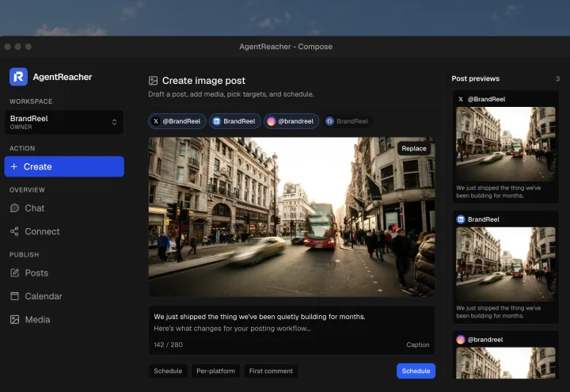
Task: Click the OWNER role label
Action: pos(21,127)
